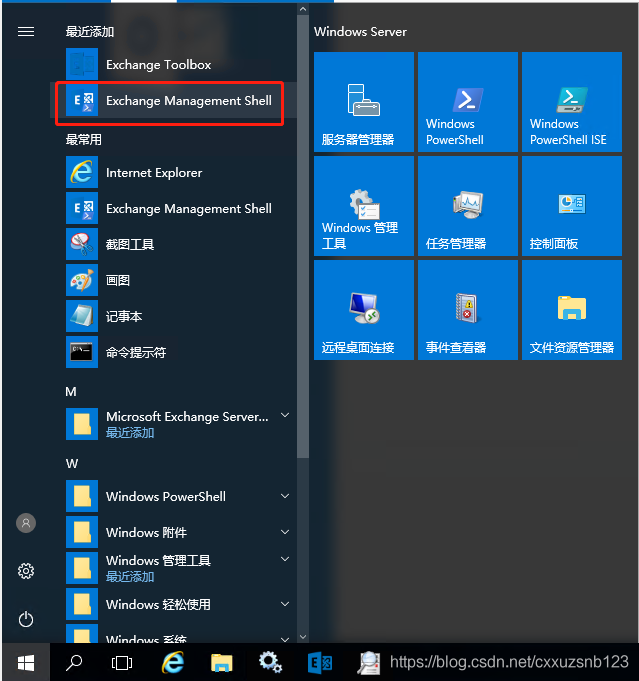Launch 命令提示符 command prompt
This screenshot has width=639, height=681.
[174, 352]
